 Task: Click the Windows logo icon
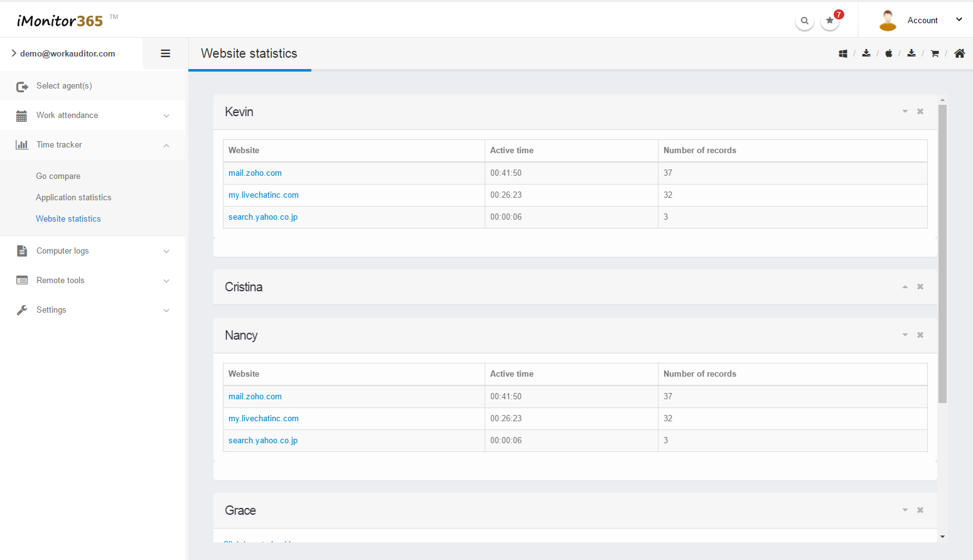[843, 54]
